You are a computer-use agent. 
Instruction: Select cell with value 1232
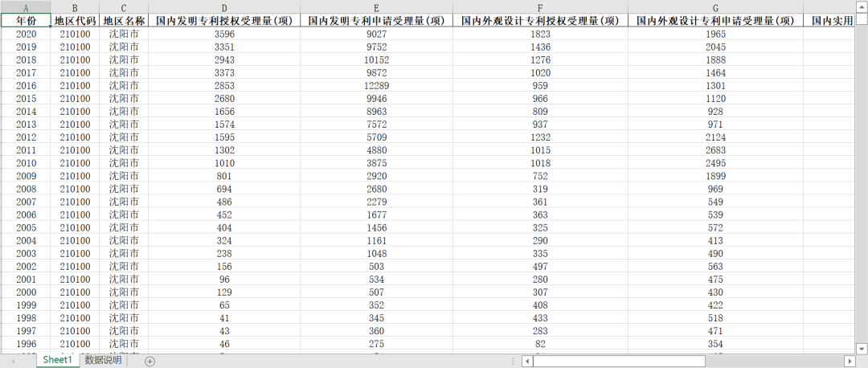(x=540, y=137)
